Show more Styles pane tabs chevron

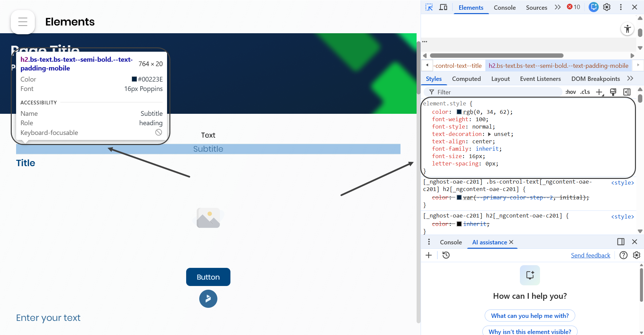630,79
